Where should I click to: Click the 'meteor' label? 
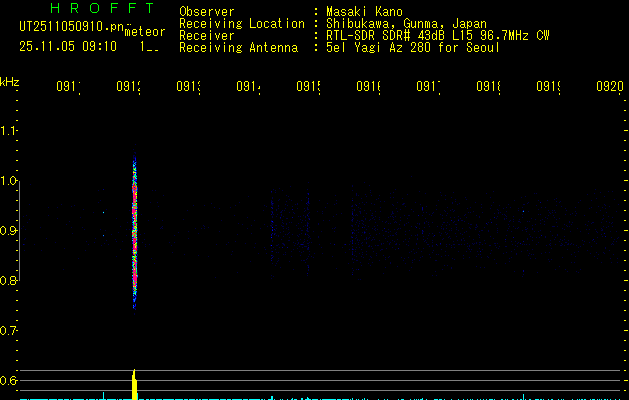pos(145,32)
